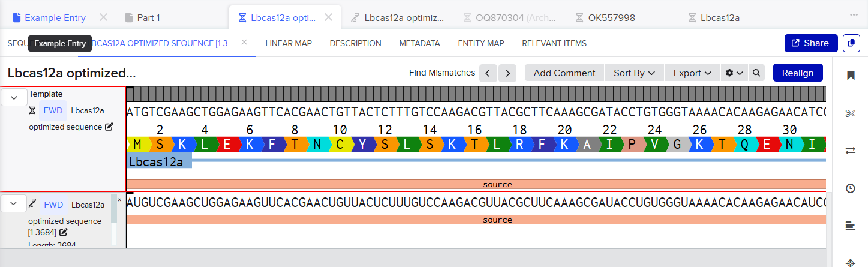
Task: Open the Export dropdown
Action: (x=692, y=73)
